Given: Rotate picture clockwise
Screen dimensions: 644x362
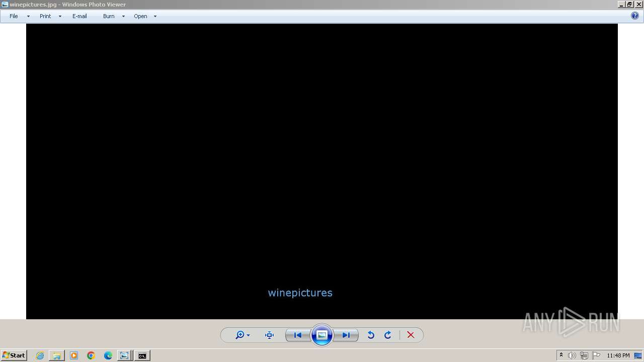Looking at the screenshot, I should coord(388,335).
